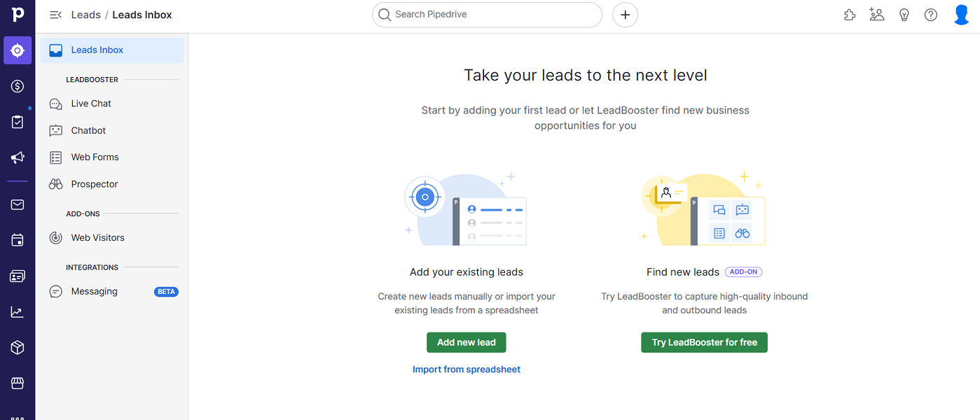Open Campaigns megaphone icon
Image resolution: width=980 pixels, height=420 pixels.
pos(18,157)
